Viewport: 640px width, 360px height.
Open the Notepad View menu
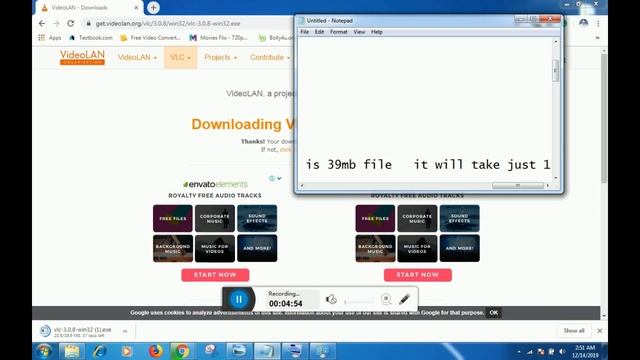pos(359,32)
